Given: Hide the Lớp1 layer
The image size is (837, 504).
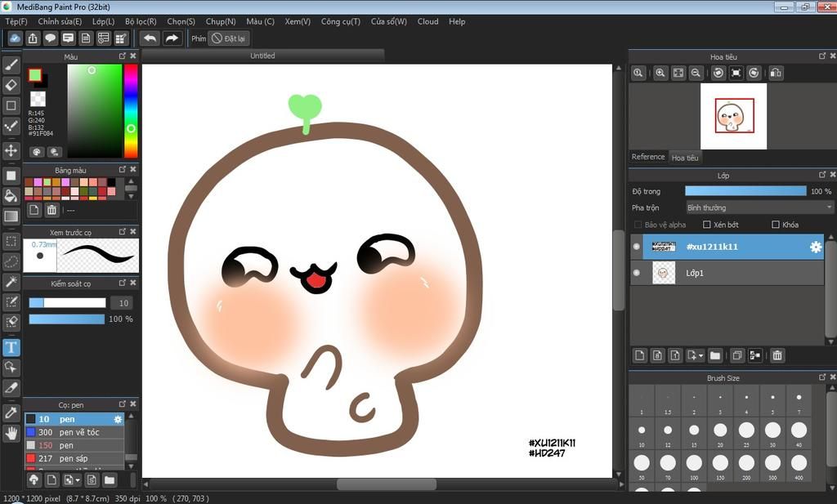Looking at the screenshot, I should [636, 273].
